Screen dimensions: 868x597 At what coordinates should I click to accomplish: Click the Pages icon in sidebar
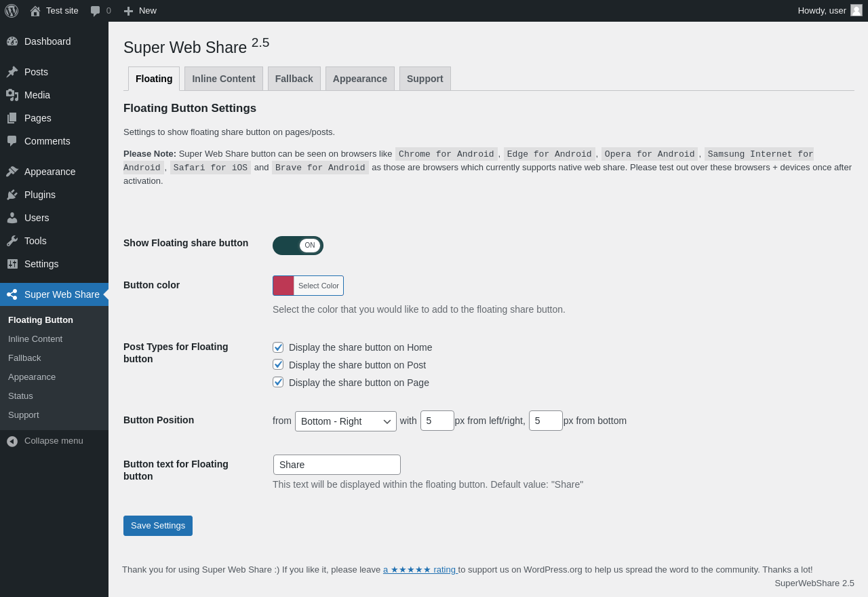coord(12,118)
